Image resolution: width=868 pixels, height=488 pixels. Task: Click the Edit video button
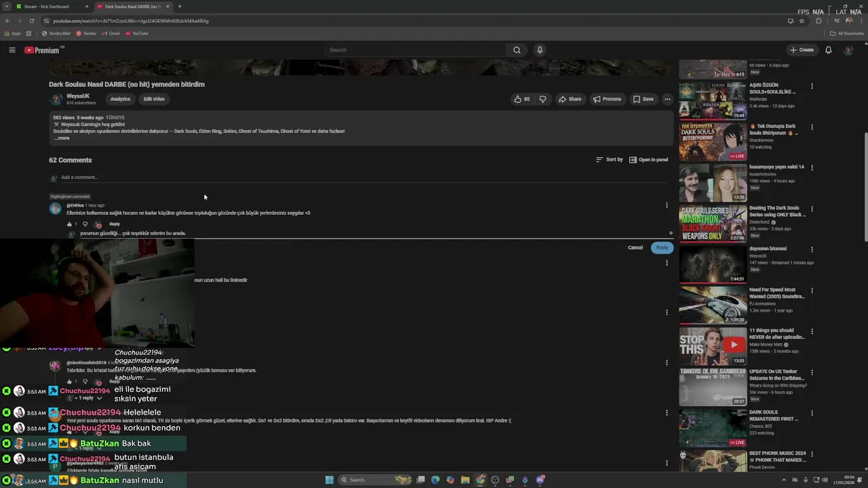click(x=154, y=99)
